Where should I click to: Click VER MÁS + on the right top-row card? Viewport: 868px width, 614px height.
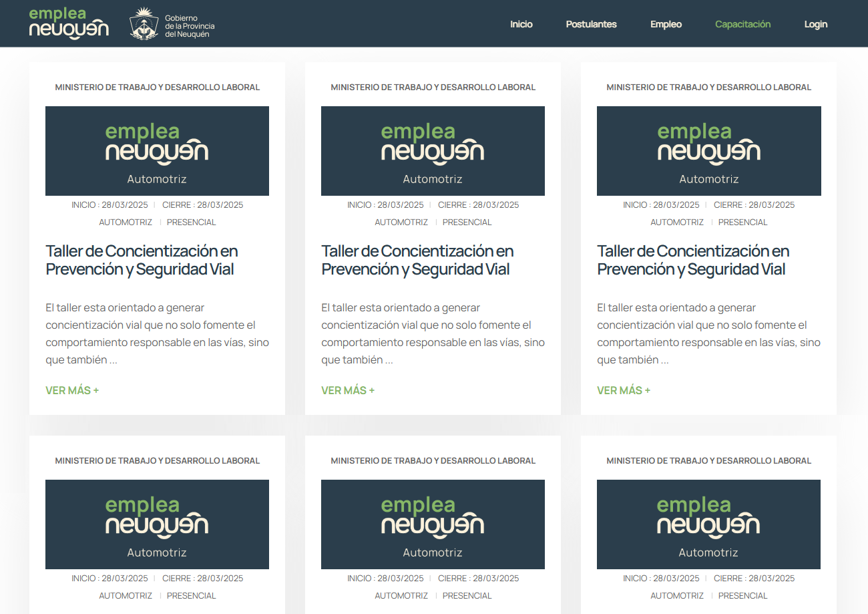tap(624, 390)
